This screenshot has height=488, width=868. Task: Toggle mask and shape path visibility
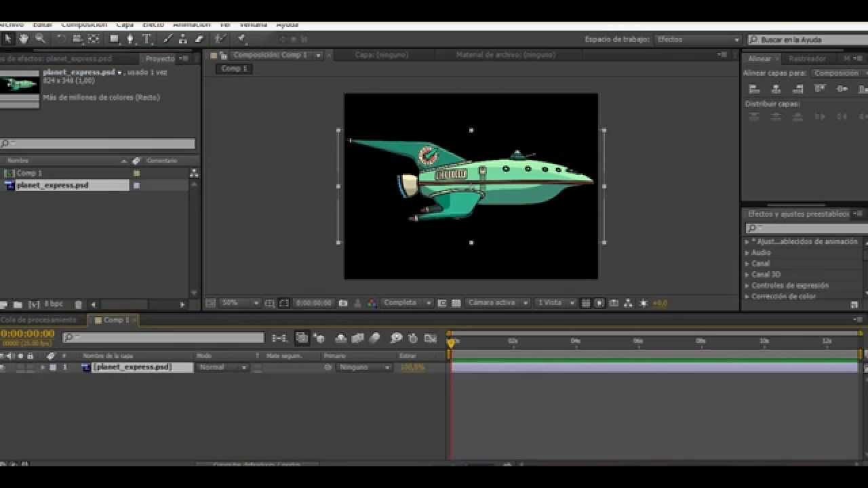click(x=283, y=303)
